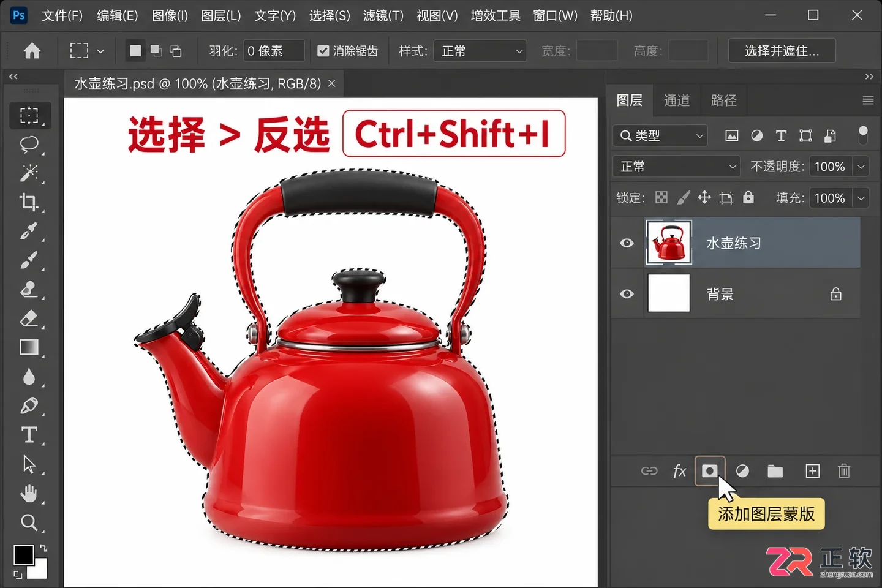This screenshot has width=882, height=588.
Task: Click the Home icon in options bar
Action: click(32, 51)
